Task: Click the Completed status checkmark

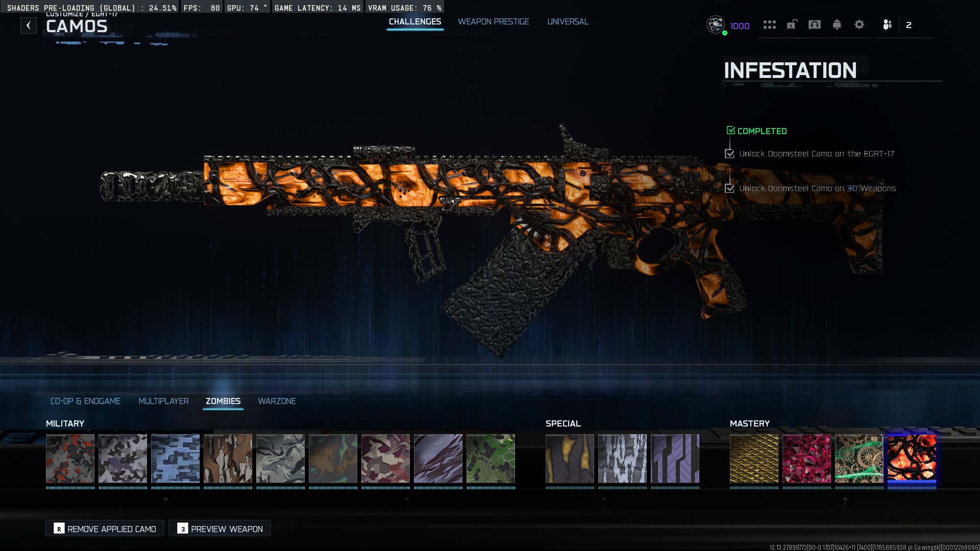Action: [x=731, y=131]
